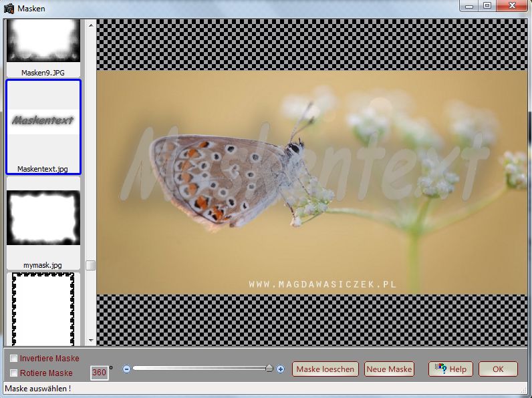Minimize the Masken window
The image size is (532, 398).
click(470, 5)
